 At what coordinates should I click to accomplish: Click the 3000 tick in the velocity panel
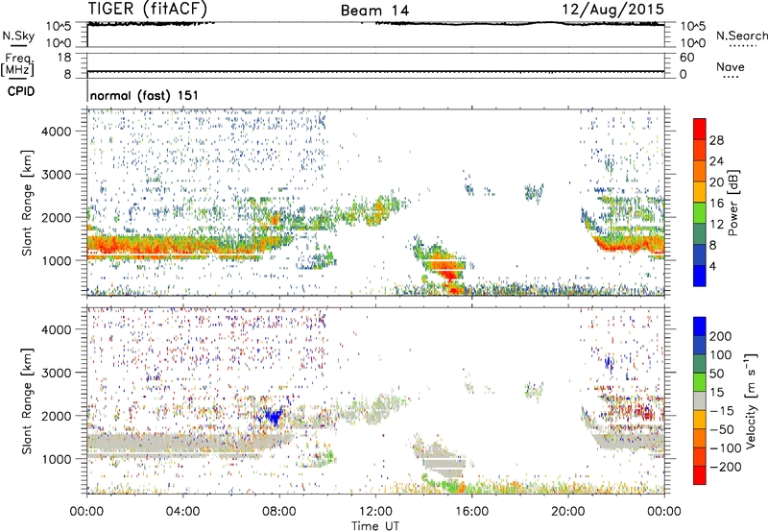click(57, 373)
